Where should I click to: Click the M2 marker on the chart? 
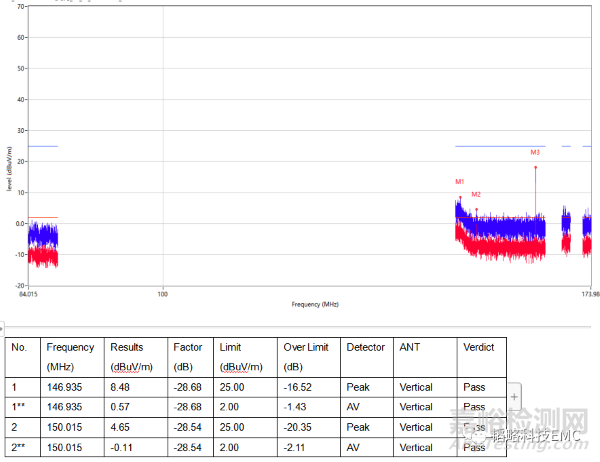tap(476, 194)
